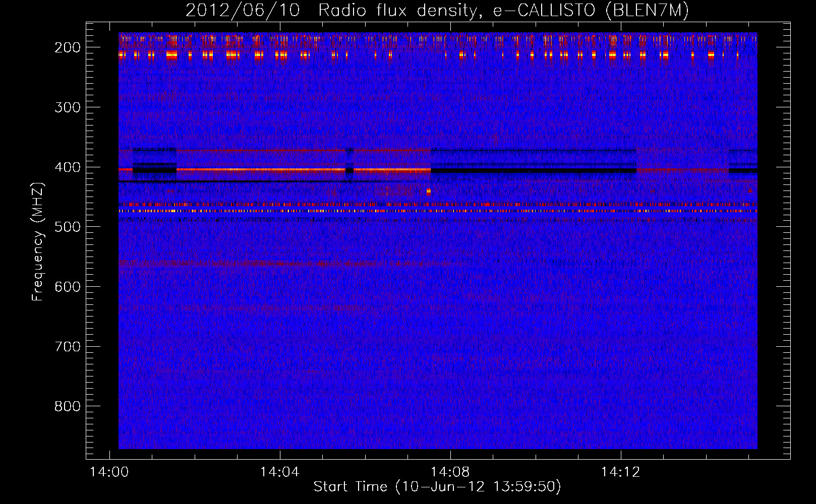Image resolution: width=816 pixels, height=504 pixels.
Task: Click the 800 frequency tick label
Action: (x=68, y=406)
